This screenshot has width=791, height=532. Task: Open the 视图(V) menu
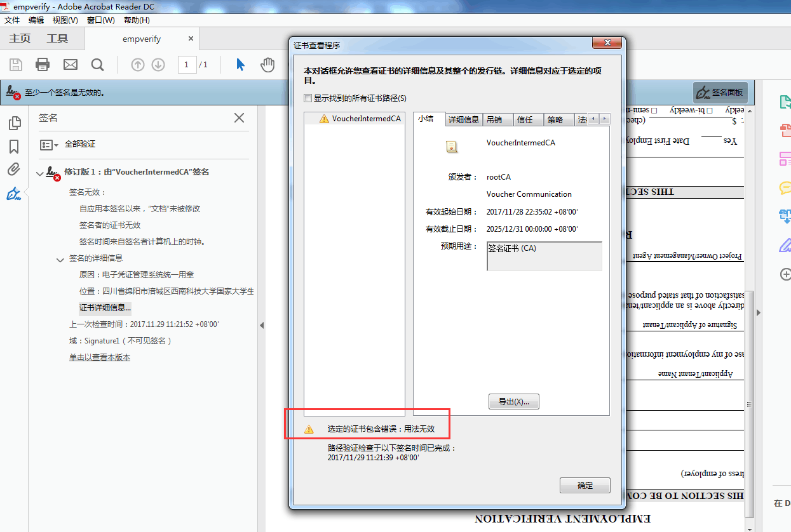click(65, 20)
